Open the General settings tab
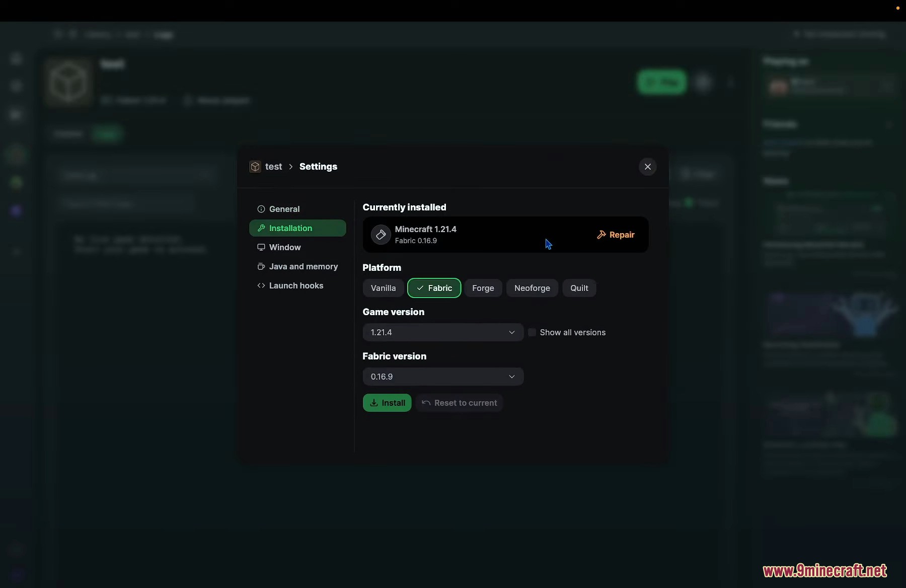This screenshot has width=906, height=588. (297, 209)
